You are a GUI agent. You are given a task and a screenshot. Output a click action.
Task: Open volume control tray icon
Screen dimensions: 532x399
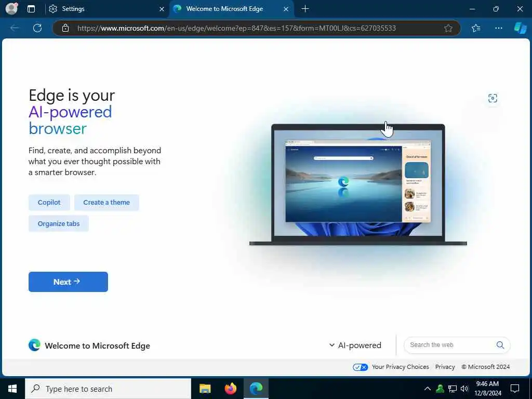[x=464, y=389]
